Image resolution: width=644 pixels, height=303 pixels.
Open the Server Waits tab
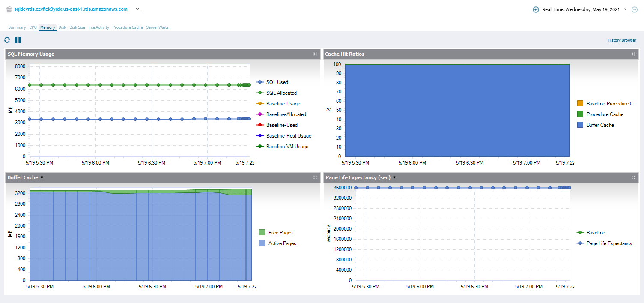click(x=157, y=27)
